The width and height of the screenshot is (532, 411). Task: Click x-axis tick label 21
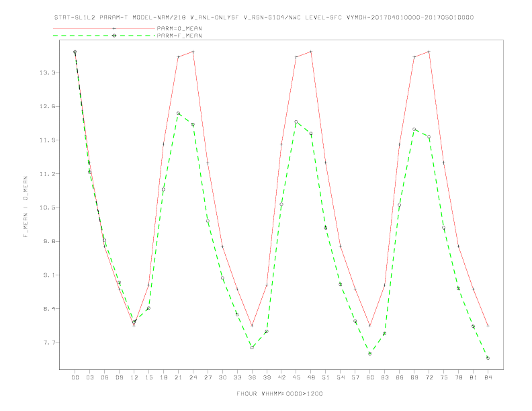[178, 377]
